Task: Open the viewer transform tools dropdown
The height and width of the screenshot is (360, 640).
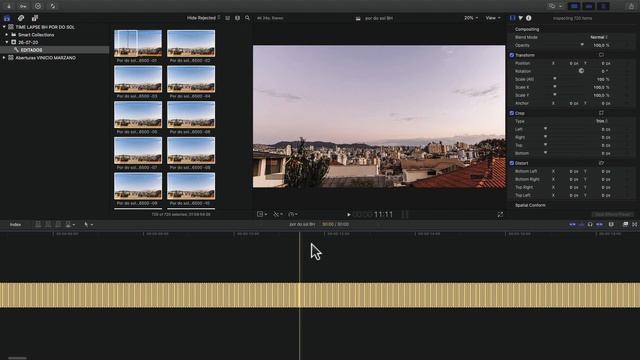Action: click(x=262, y=214)
